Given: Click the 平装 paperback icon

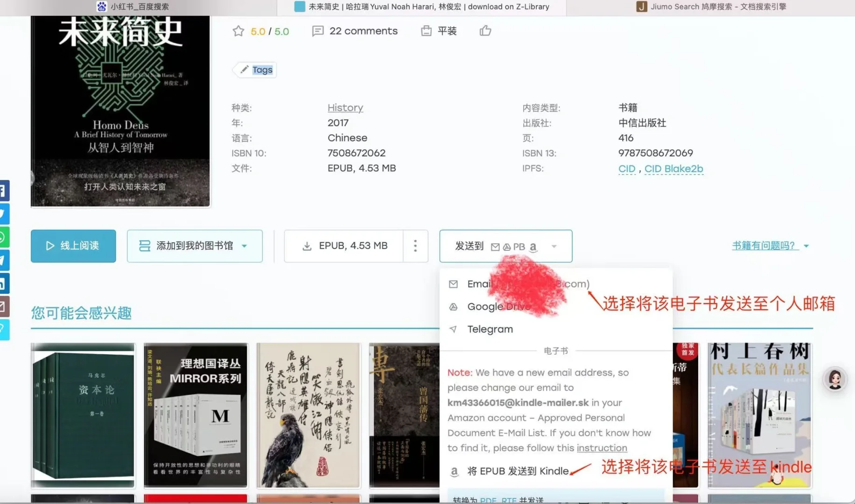Looking at the screenshot, I should coord(426,31).
